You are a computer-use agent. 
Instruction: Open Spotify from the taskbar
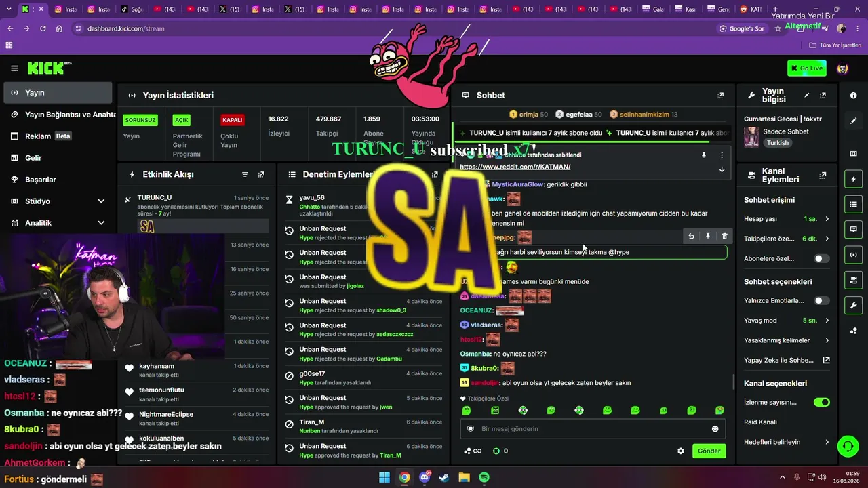pyautogui.click(x=484, y=477)
